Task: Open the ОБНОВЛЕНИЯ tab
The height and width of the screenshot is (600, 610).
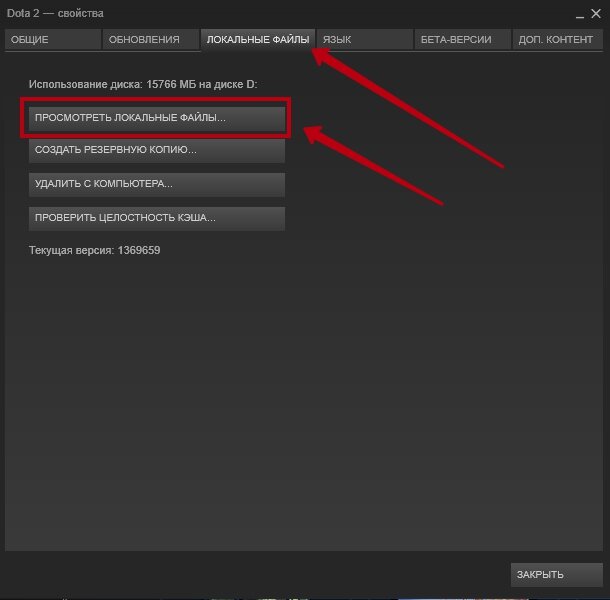Action: tap(151, 39)
